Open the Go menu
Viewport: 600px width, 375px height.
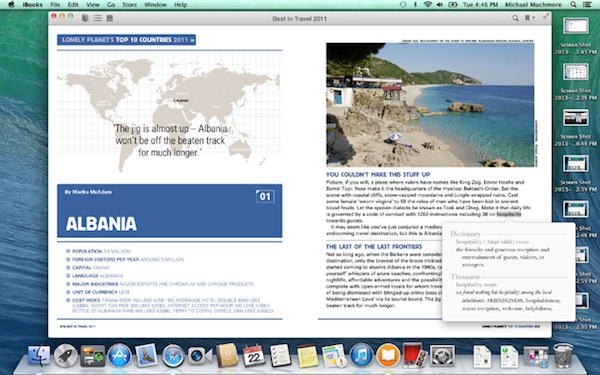tap(111, 5)
